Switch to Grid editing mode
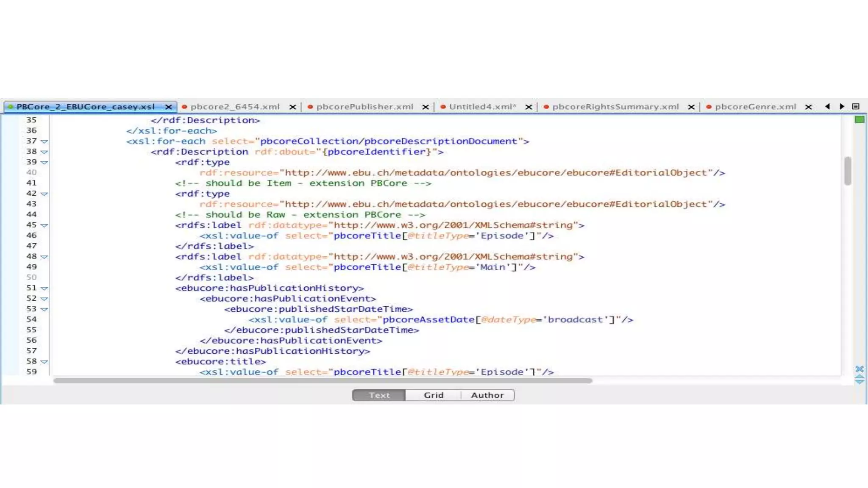This screenshot has width=868, height=488. pos(433,395)
